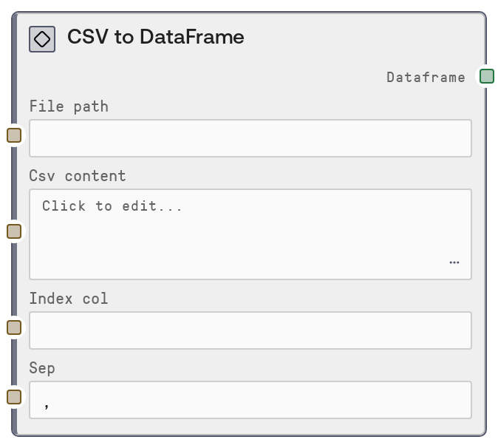Image resolution: width=498 pixels, height=448 pixels.
Task: Click the 'Csv content' label
Action: click(x=78, y=176)
